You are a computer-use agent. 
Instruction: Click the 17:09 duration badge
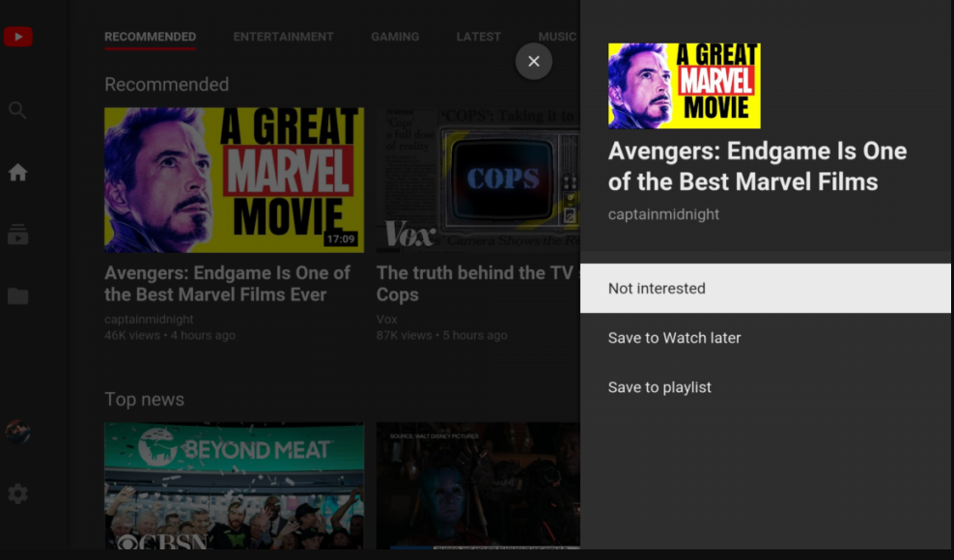(x=341, y=239)
